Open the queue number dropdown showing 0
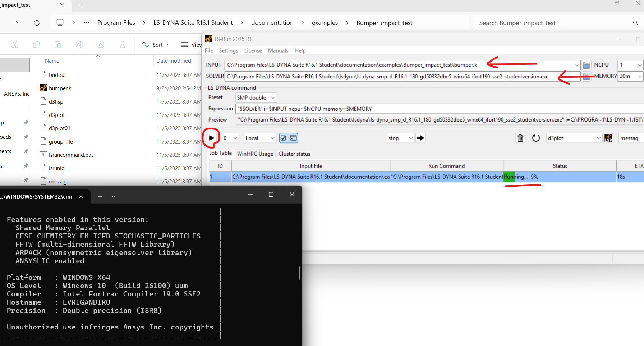The image size is (644, 346). pyautogui.click(x=230, y=138)
